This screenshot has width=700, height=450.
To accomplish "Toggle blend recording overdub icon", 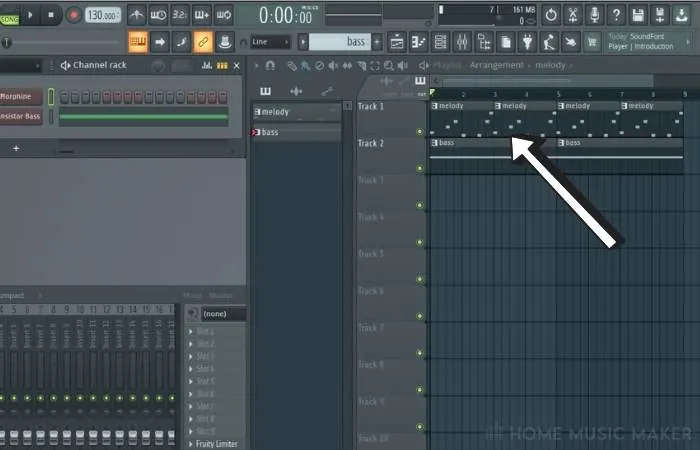I will 201,15.
